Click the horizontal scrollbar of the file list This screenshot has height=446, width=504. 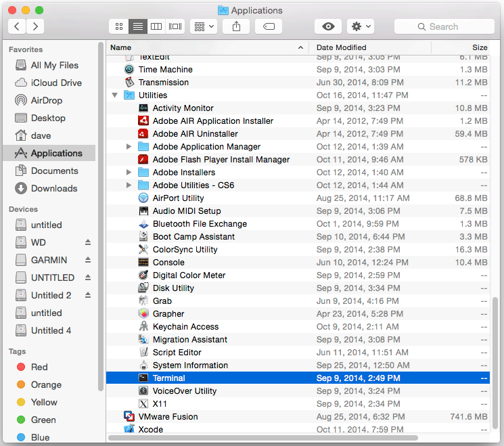tap(263, 438)
